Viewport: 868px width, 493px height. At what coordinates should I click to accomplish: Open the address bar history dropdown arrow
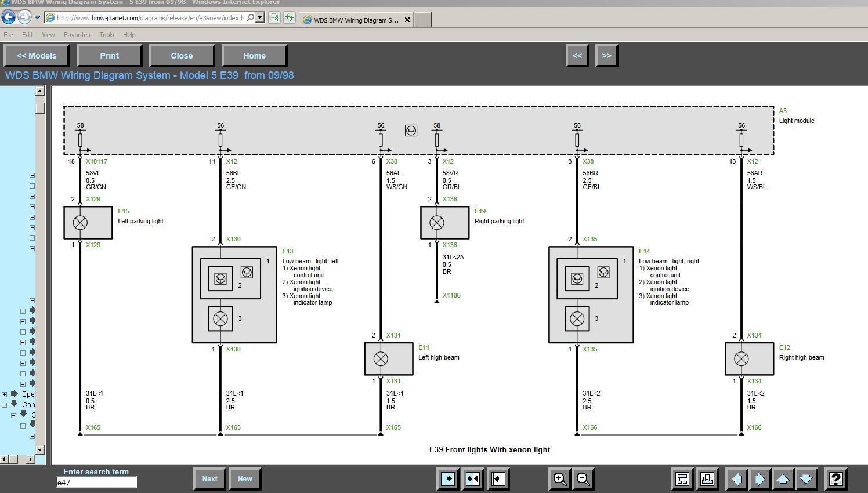tap(260, 17)
